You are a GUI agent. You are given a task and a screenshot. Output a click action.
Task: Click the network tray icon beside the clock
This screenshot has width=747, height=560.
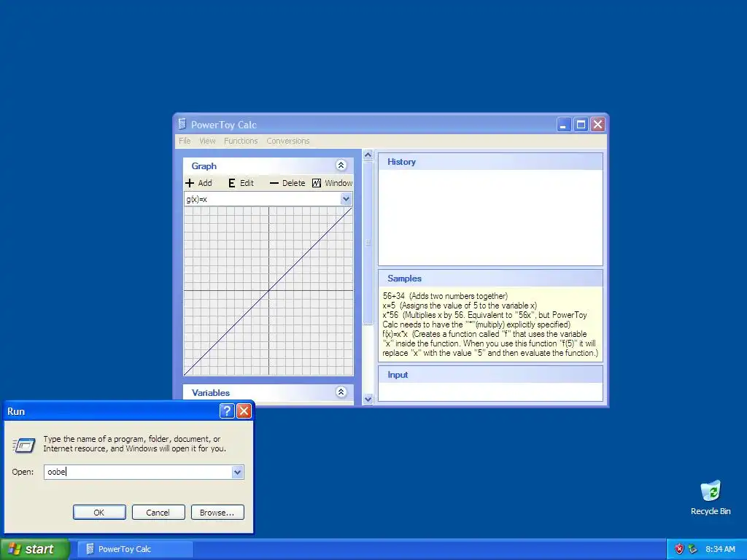coord(693,549)
